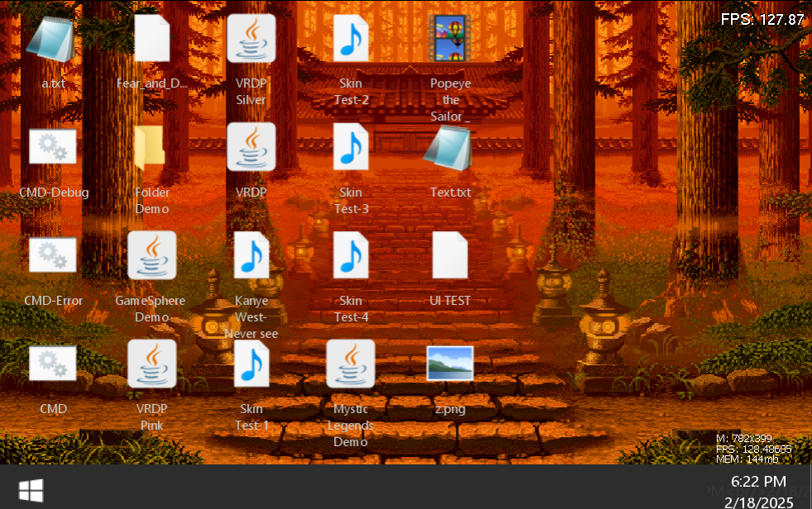Click the Skin Test-2 music file
This screenshot has width=812, height=509.
tap(351, 39)
